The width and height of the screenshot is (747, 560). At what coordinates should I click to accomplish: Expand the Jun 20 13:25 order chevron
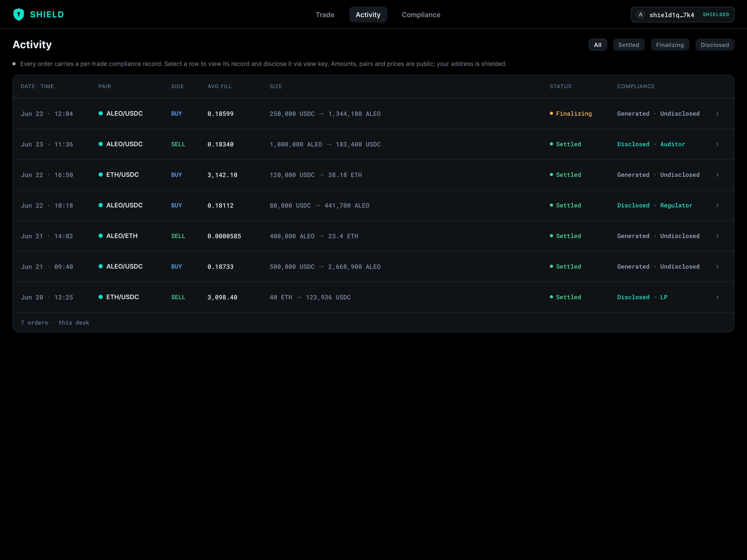[717, 297]
